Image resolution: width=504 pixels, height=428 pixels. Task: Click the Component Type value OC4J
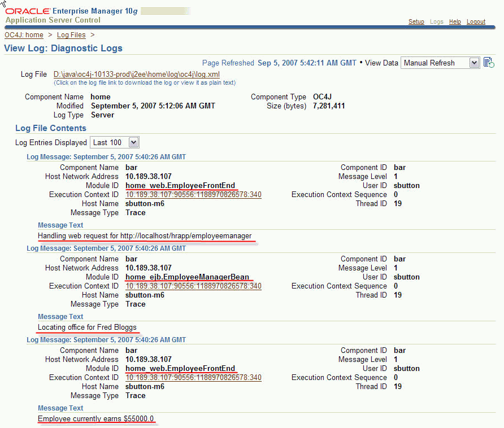(322, 97)
